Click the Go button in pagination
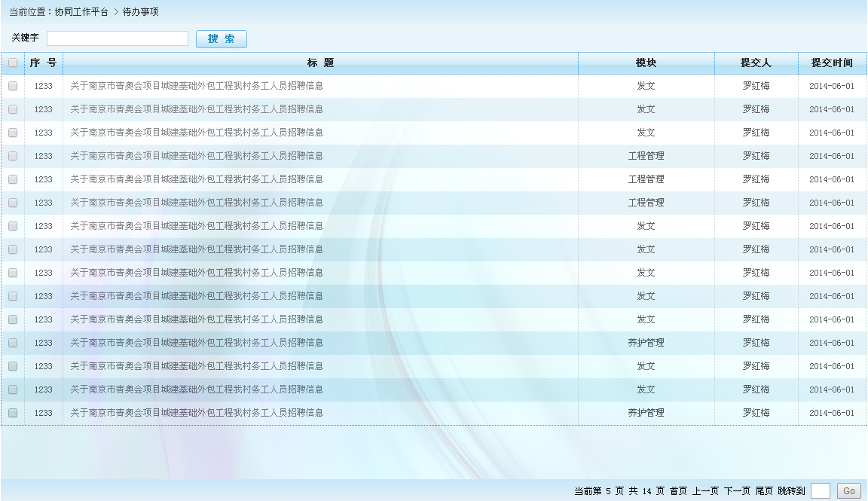868x501 pixels. point(849,491)
